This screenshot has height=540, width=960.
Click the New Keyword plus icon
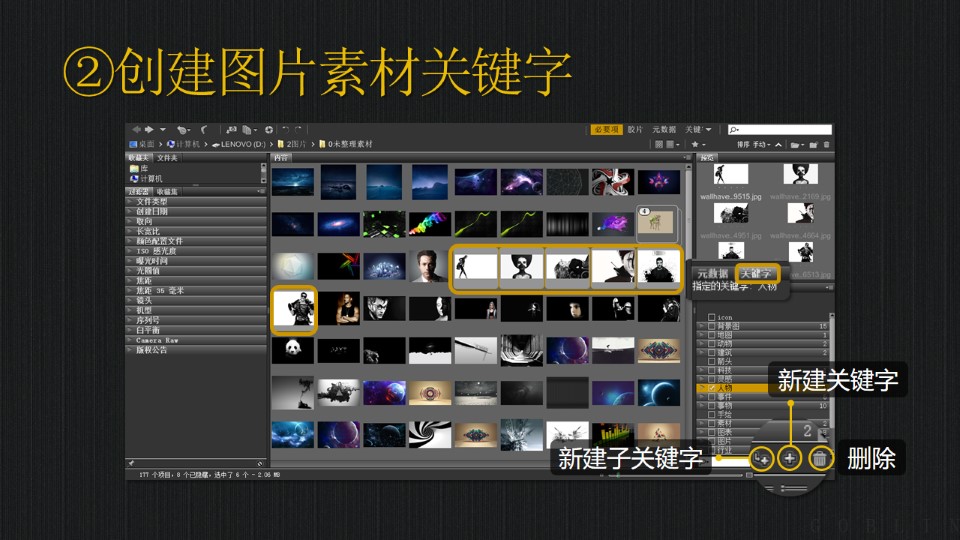coord(790,458)
